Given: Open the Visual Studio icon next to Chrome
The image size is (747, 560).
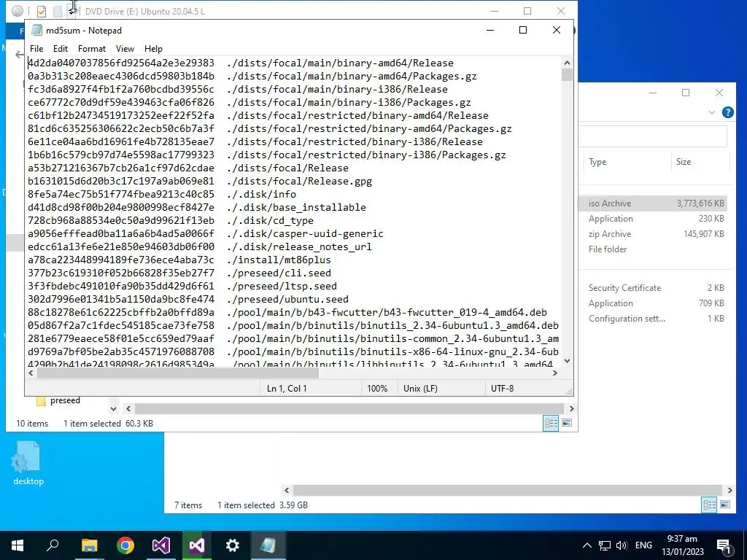Looking at the screenshot, I should coord(161,545).
